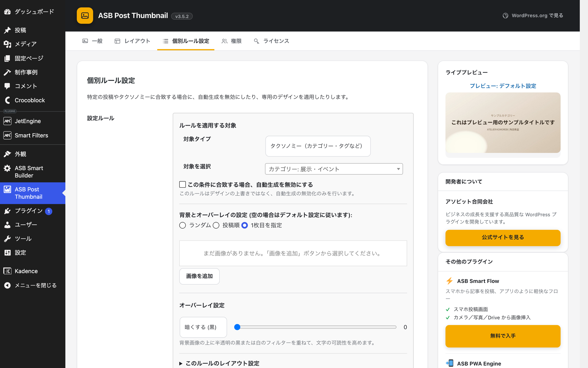
Task: Click the Tools wrench icon
Action: 7,238
